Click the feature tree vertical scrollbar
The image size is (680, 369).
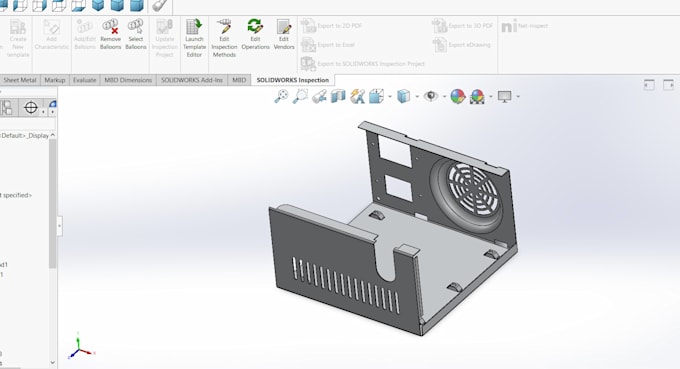pyautogui.click(x=52, y=204)
